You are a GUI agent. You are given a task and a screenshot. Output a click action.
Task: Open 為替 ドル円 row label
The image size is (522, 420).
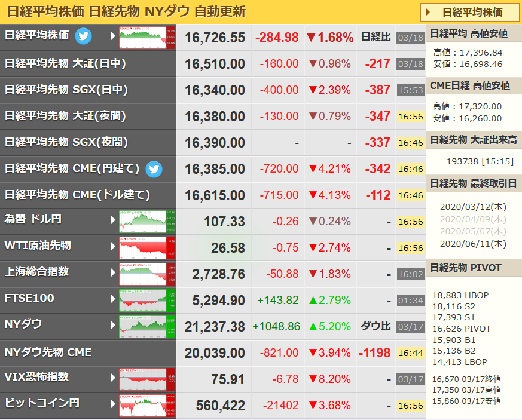tap(33, 219)
